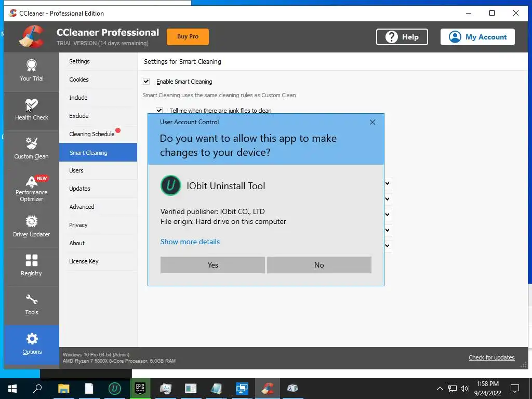Open File Explorer from the taskbar
The image size is (532, 399).
point(63,388)
